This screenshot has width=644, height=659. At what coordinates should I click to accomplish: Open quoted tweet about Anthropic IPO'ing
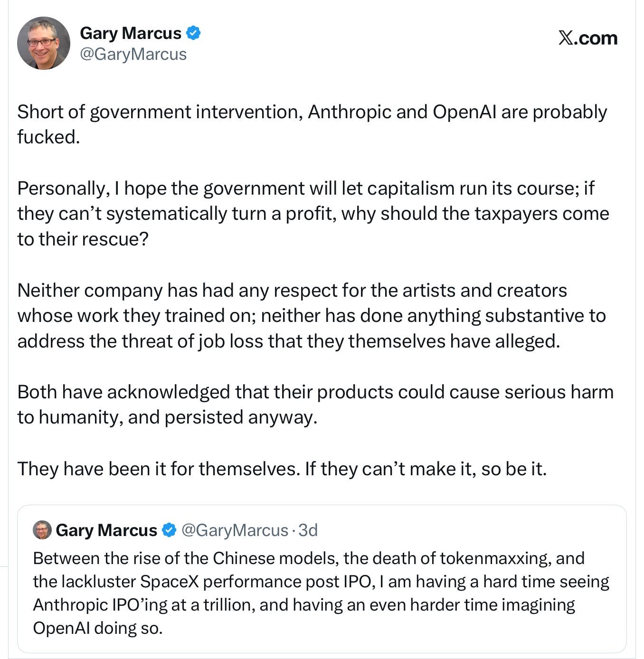click(x=322, y=579)
